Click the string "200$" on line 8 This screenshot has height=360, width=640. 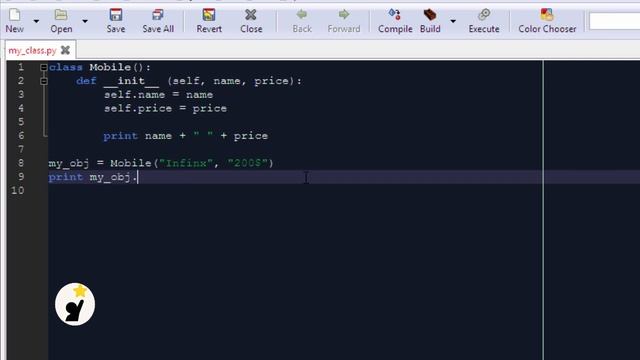point(248,163)
